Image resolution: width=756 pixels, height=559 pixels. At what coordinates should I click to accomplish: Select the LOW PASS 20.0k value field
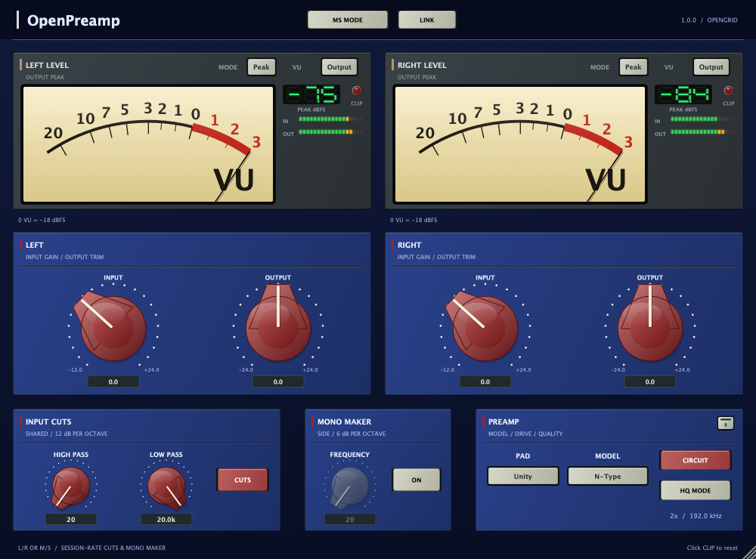coord(166,520)
